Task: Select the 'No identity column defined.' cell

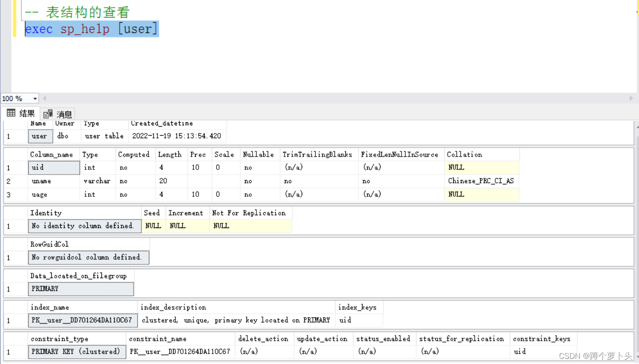Action: (84, 226)
